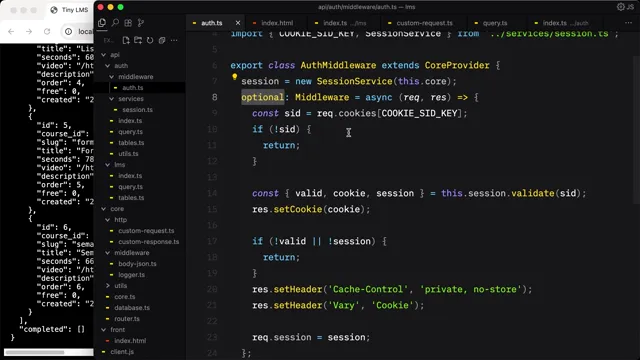The image size is (640, 360).
Task: Reload the page in browser window
Action: tap(47, 31)
